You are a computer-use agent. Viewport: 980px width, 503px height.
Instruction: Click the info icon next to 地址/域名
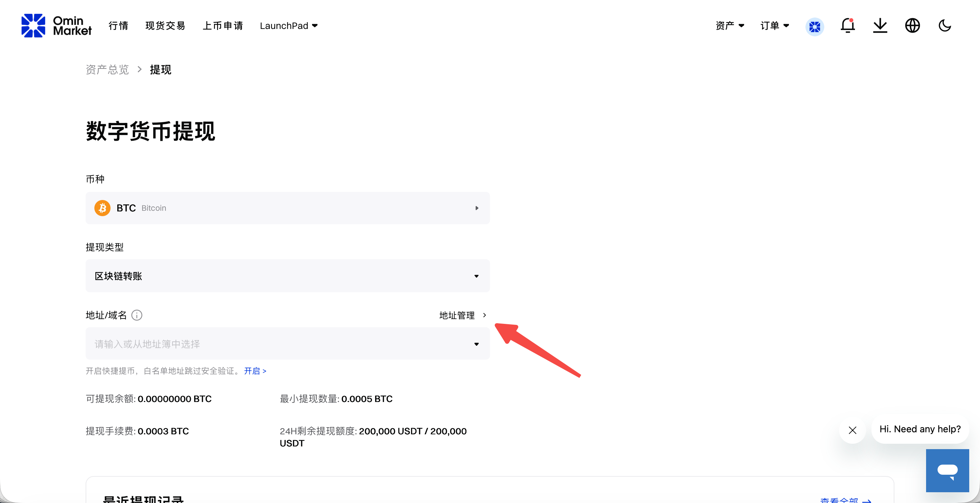137,315
